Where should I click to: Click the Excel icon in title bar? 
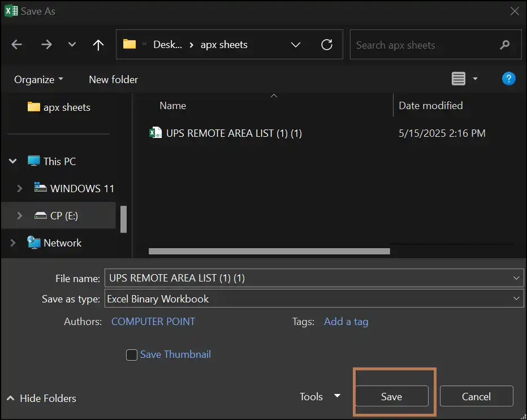tap(11, 11)
